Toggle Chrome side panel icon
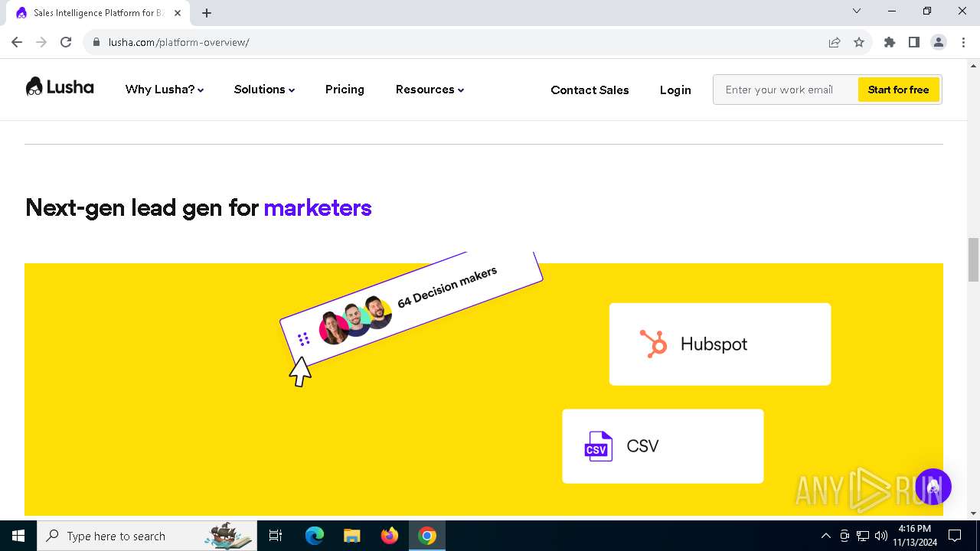 click(914, 42)
